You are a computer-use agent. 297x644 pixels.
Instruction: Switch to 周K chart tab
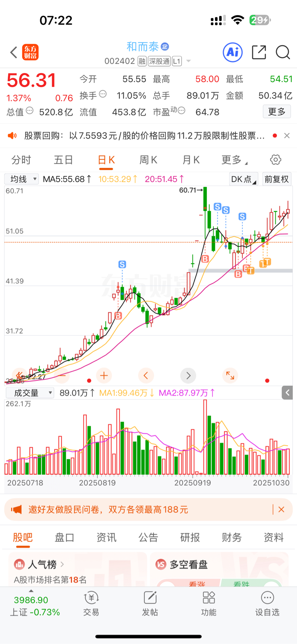click(148, 160)
